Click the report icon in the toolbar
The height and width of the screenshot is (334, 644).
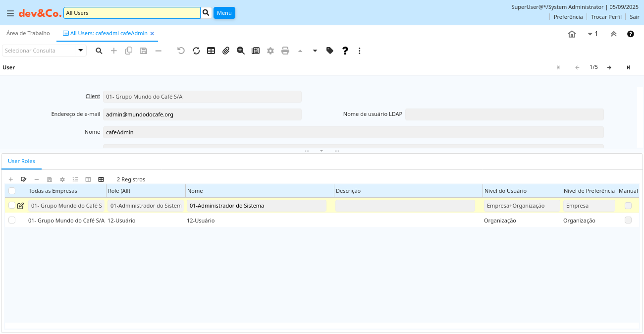tap(256, 51)
